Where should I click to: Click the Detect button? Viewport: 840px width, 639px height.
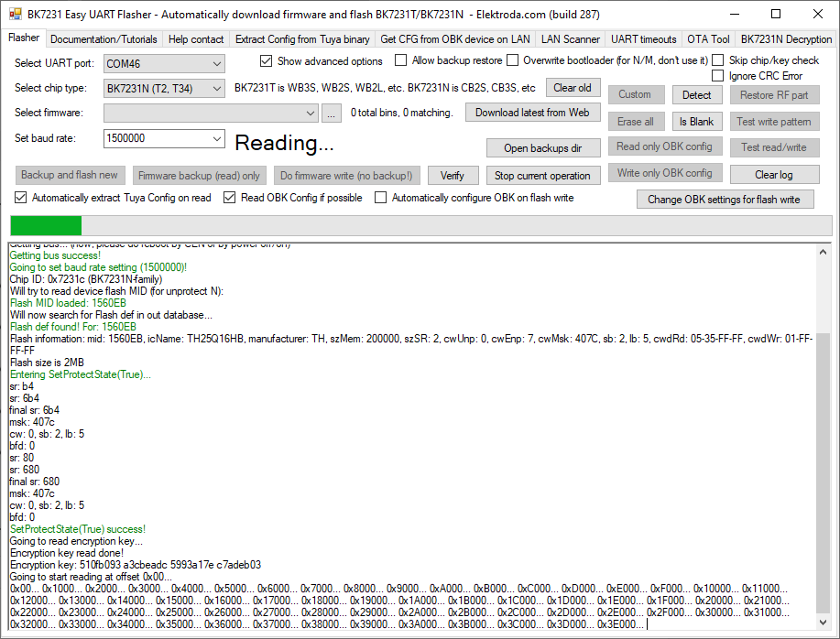[697, 94]
